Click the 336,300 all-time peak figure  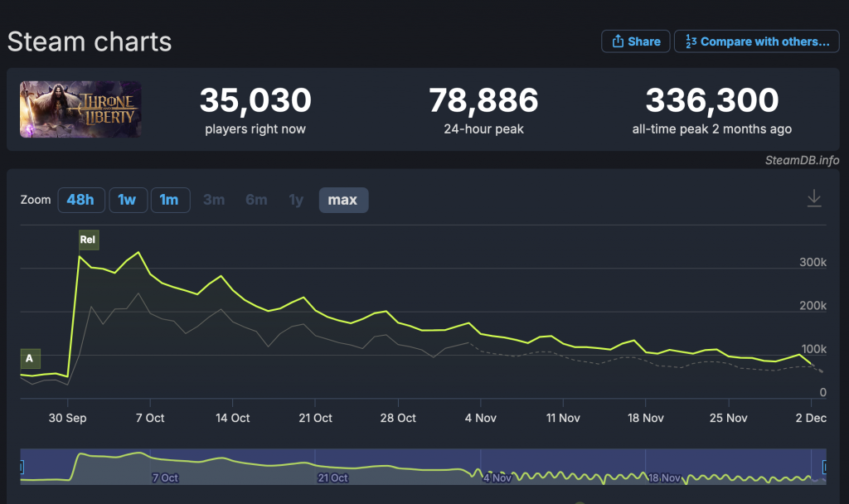coord(712,100)
